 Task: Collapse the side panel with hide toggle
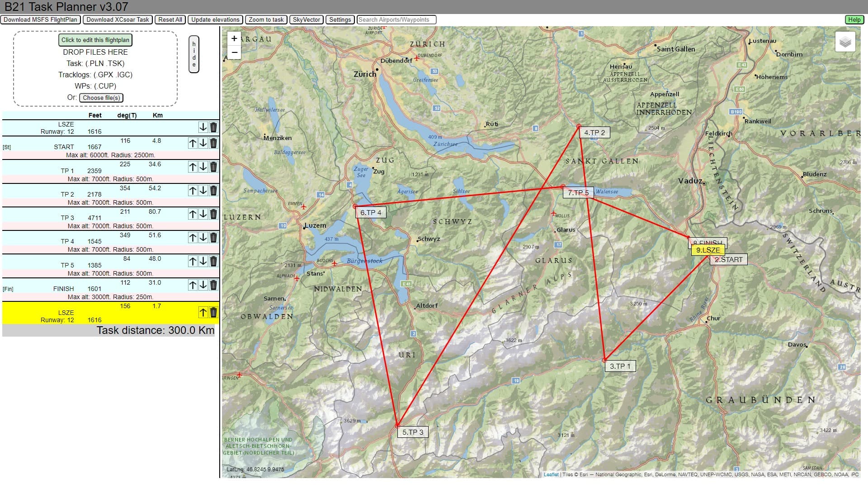194,54
